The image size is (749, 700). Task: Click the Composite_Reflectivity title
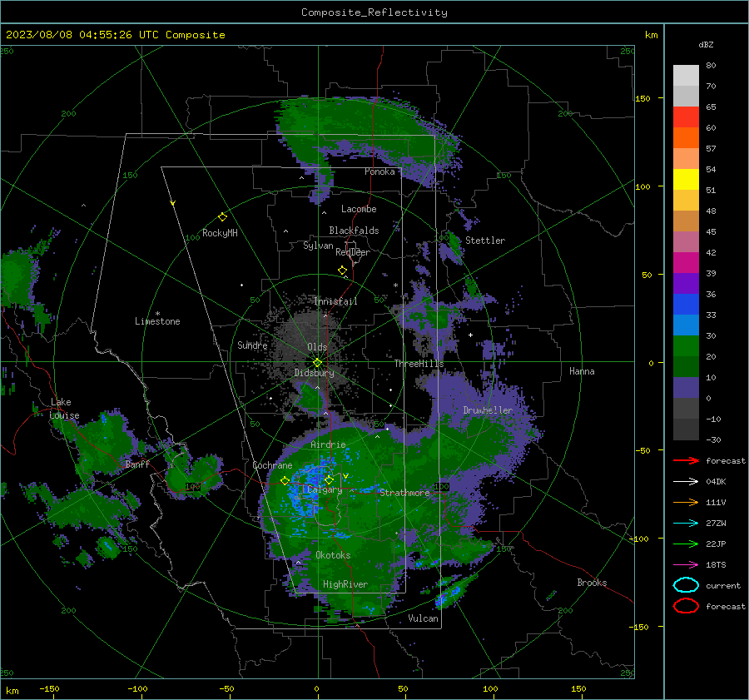coord(374,12)
